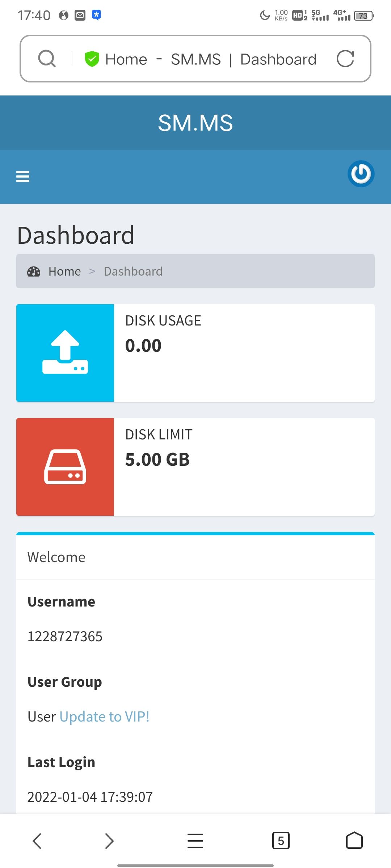Click the Username field label
The image size is (391, 868).
pyautogui.click(x=61, y=601)
